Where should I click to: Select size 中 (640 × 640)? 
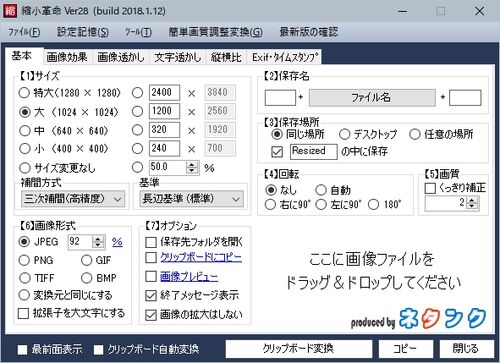point(24,131)
